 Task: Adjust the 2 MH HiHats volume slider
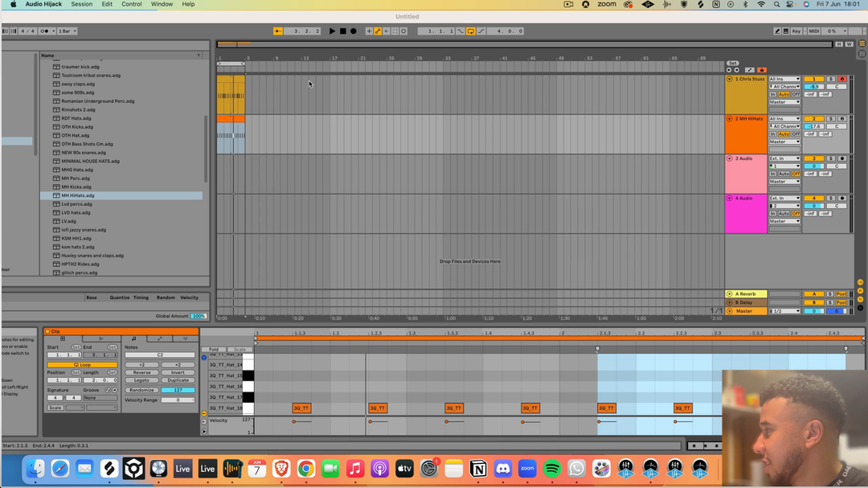[x=813, y=126]
